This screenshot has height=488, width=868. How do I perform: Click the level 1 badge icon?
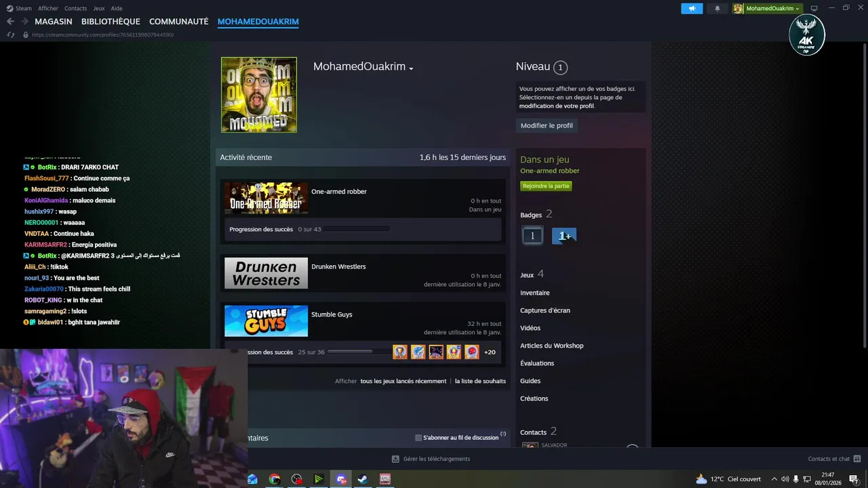(x=532, y=236)
